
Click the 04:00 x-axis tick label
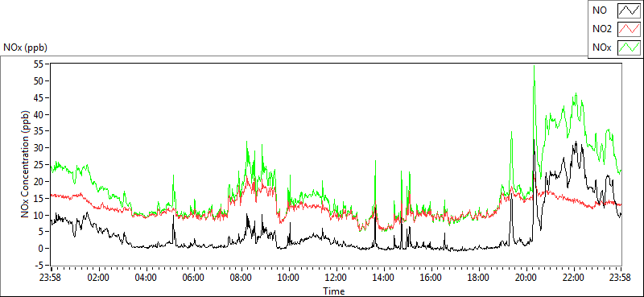[x=146, y=278]
